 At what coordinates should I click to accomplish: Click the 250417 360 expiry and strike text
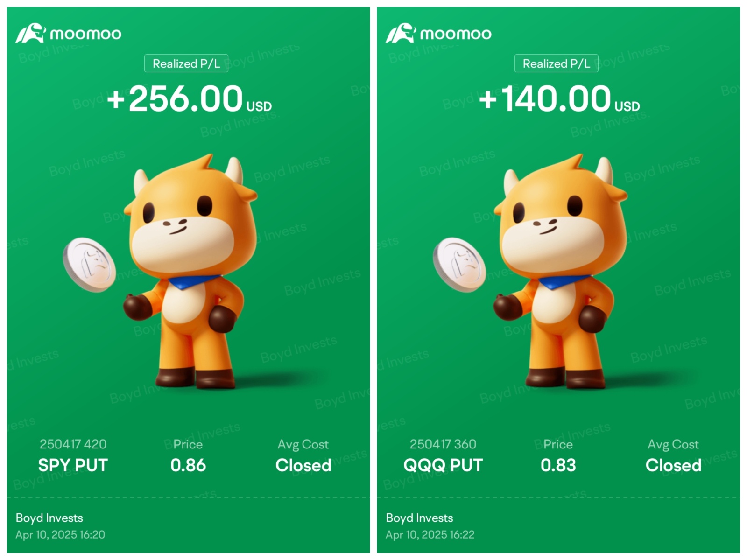click(443, 444)
